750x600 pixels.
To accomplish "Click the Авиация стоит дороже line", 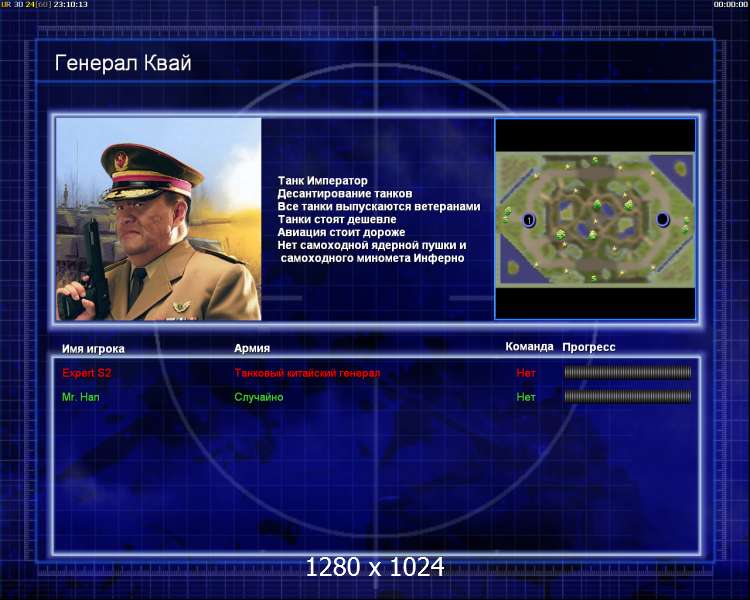I will click(x=342, y=233).
